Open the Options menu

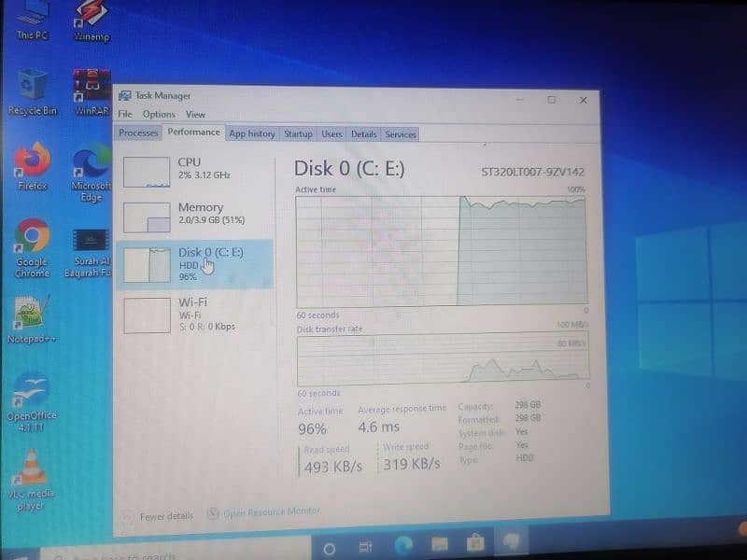pyautogui.click(x=159, y=114)
